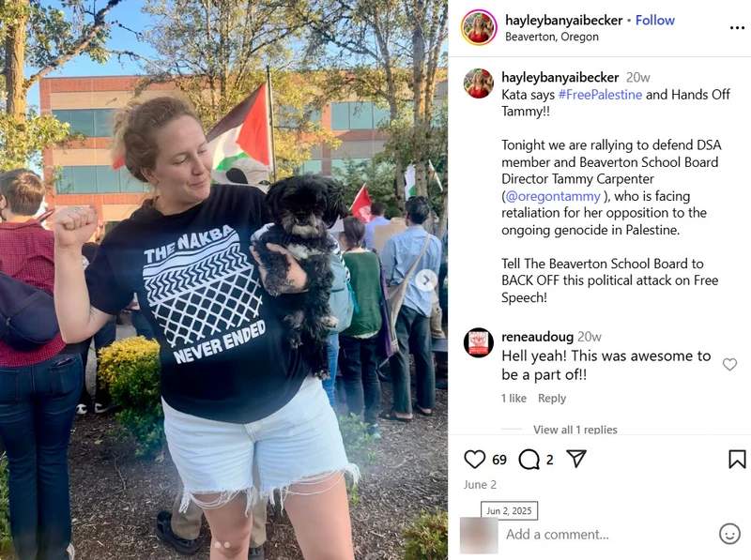View who liked the comment via 1 like
751x560 pixels.
tap(513, 399)
